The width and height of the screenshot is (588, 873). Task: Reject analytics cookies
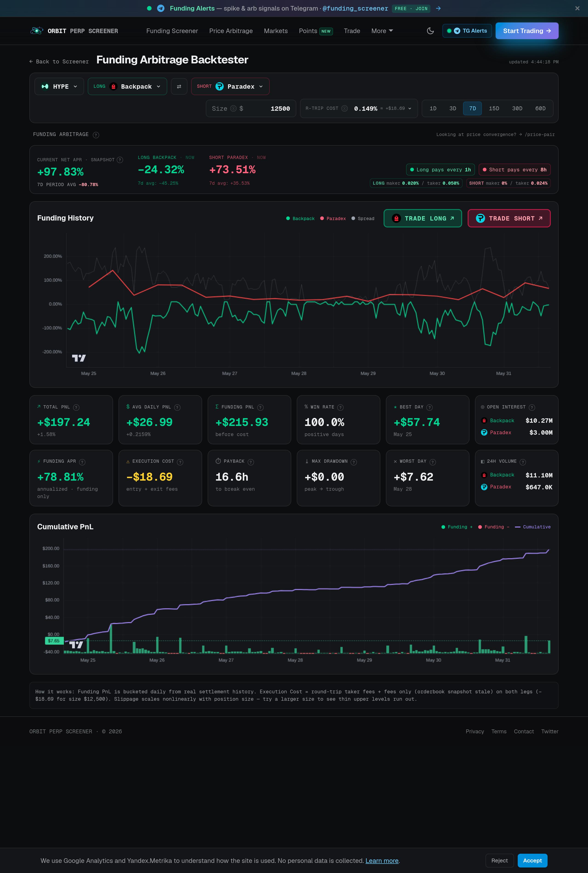(x=500, y=861)
